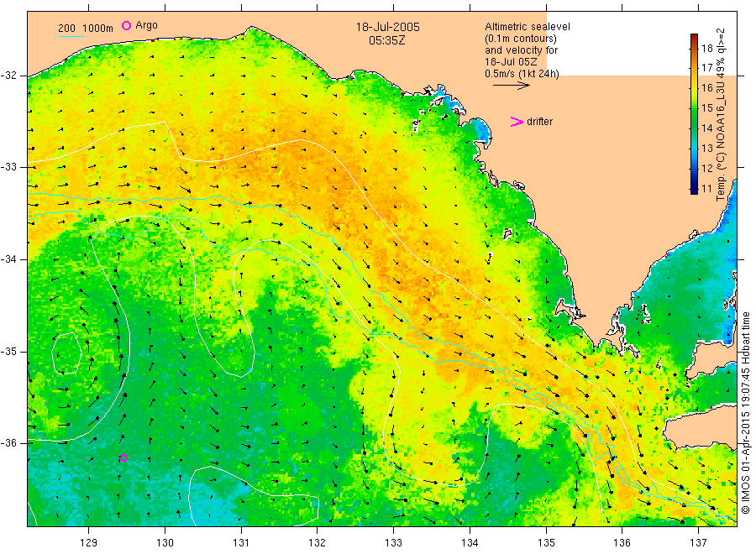
Task: Click the '0.5m/s (1kt 24h)' text
Action: point(522,74)
